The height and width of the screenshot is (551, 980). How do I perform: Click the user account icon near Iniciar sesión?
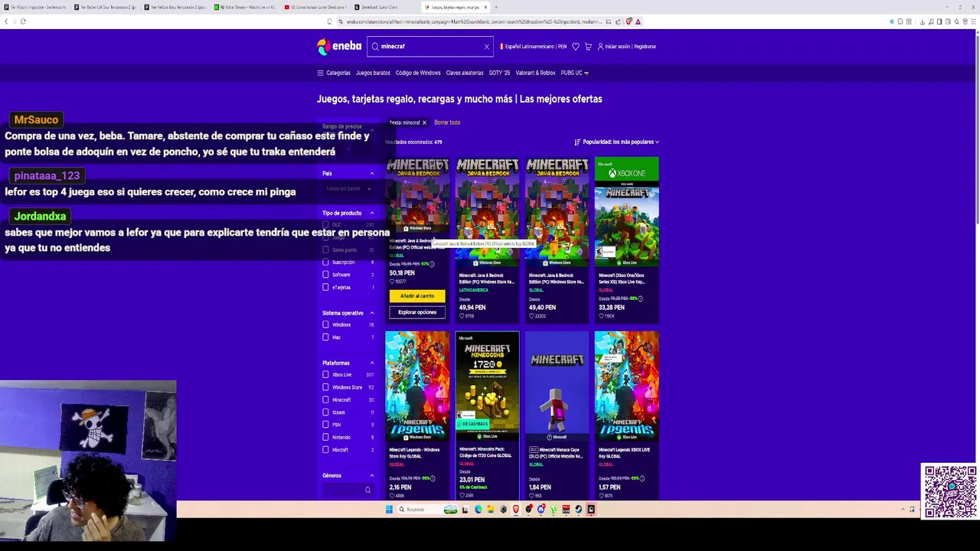tap(600, 47)
